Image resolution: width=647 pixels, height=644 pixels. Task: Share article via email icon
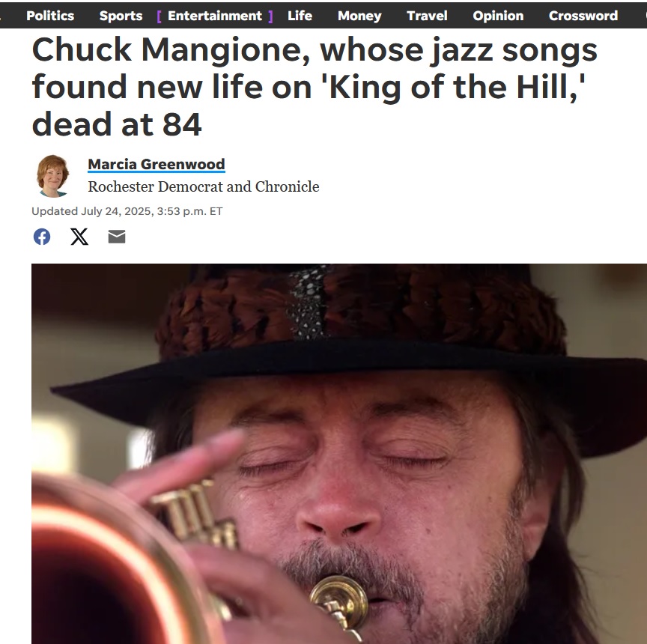tap(117, 237)
